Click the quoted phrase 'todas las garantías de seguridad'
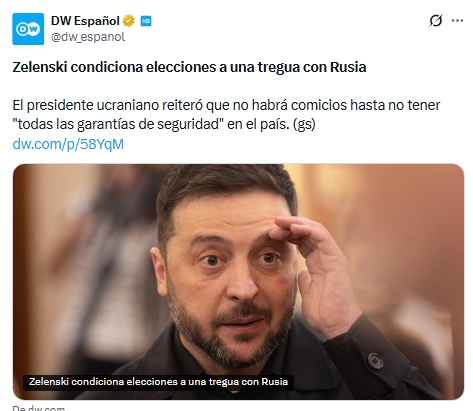 [x=118, y=124]
